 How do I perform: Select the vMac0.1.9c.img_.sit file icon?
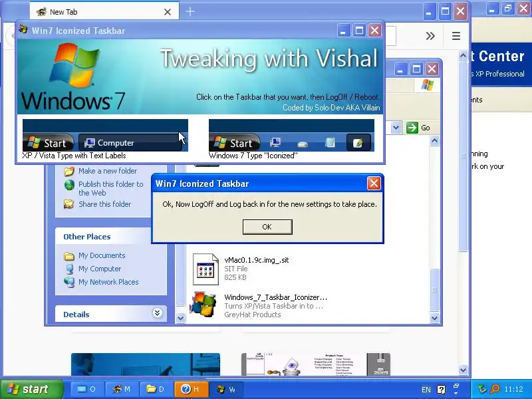click(205, 269)
